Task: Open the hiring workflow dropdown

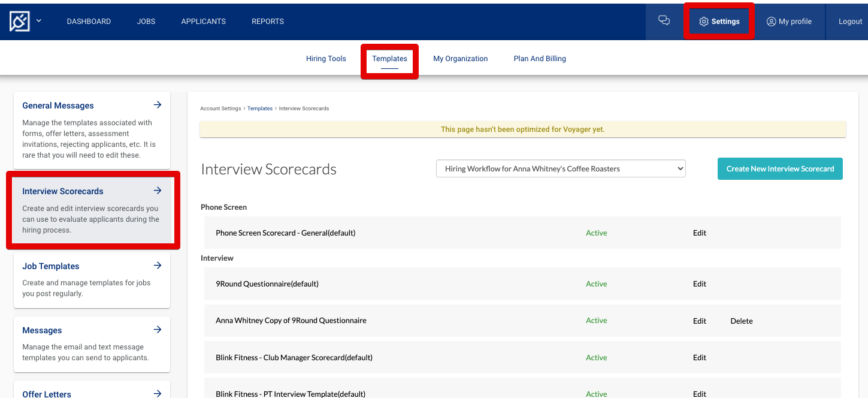Action: [x=560, y=168]
